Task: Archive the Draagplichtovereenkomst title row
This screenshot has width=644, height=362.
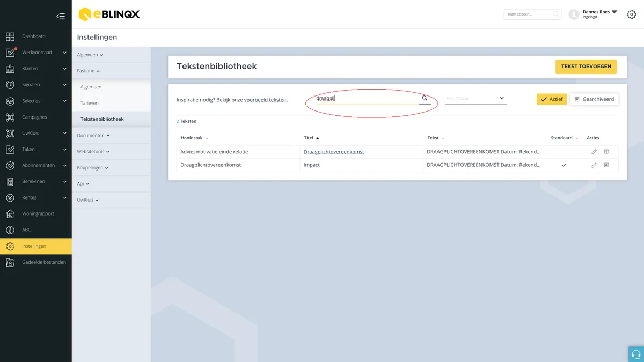Action: [x=606, y=152]
